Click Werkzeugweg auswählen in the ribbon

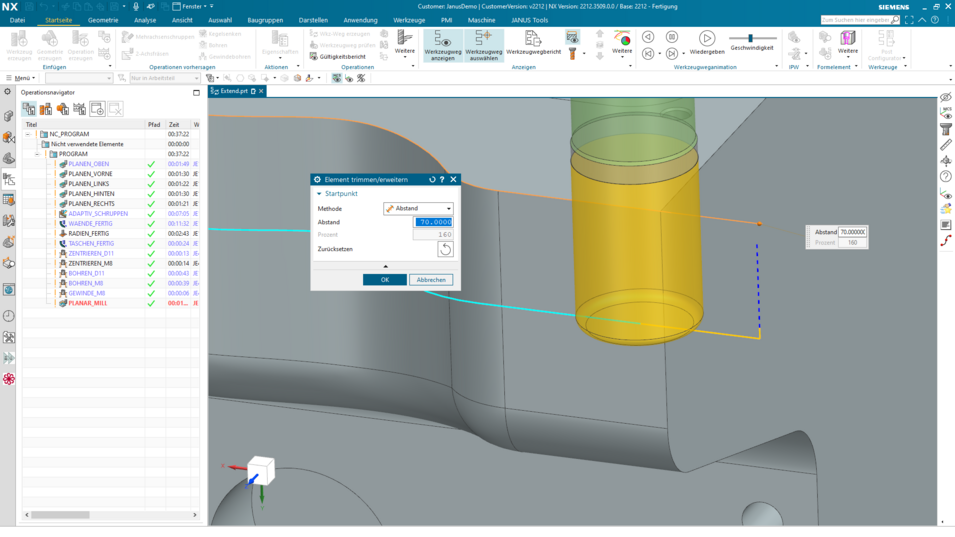point(484,46)
